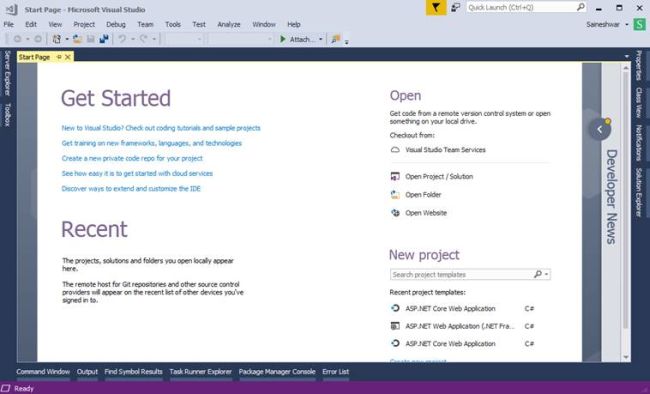Click the green Attach play icon
This screenshot has height=394, width=650.
283,39
